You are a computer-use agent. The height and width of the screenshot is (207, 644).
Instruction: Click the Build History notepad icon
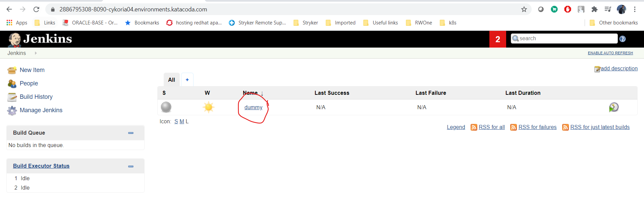click(x=12, y=97)
